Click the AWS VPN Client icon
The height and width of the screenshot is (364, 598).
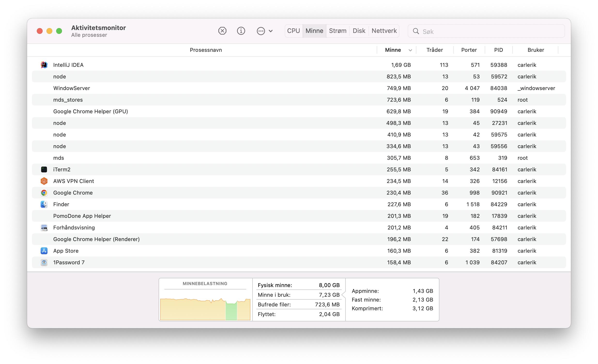click(x=44, y=181)
